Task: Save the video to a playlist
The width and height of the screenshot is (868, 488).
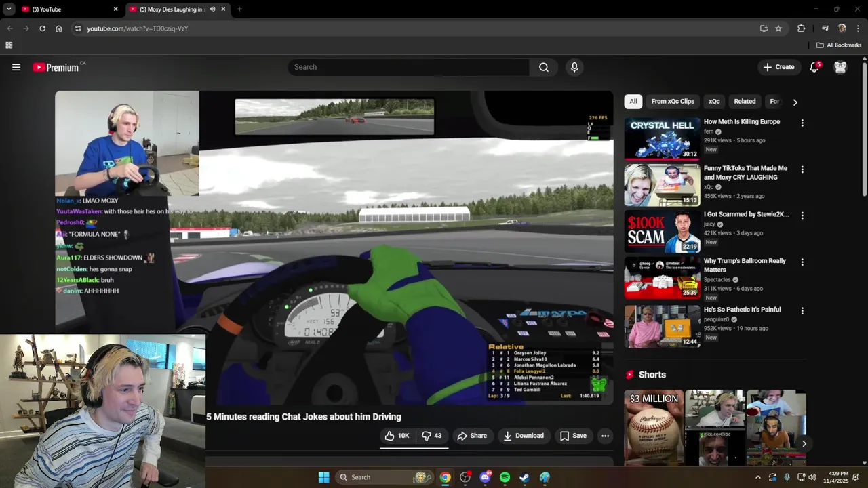Action: point(573,436)
